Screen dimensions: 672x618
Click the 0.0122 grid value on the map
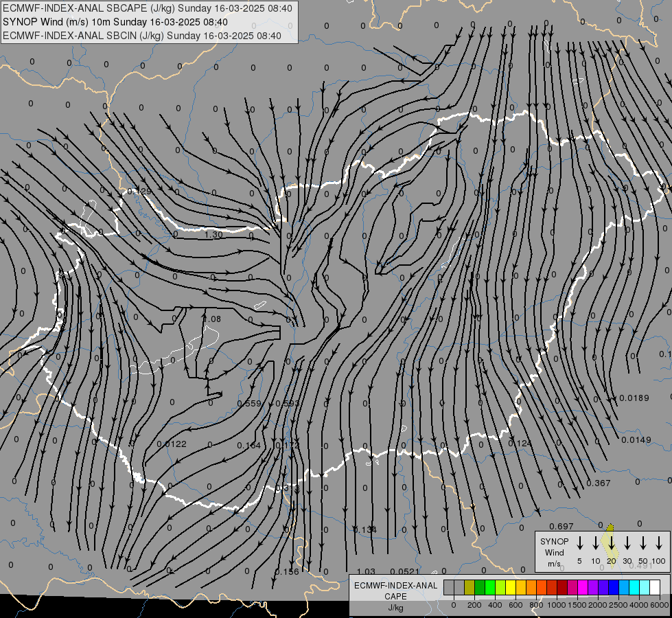coord(172,444)
